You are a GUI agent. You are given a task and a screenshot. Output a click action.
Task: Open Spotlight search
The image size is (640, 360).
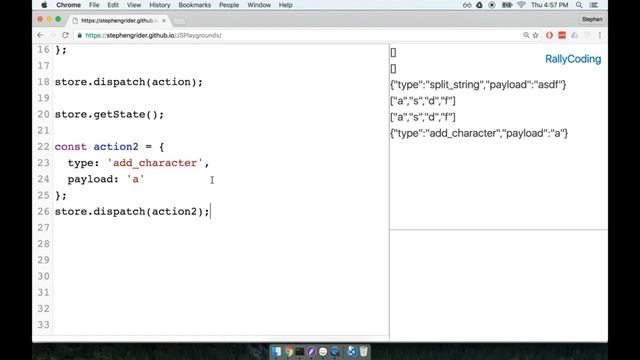[x=579, y=5]
